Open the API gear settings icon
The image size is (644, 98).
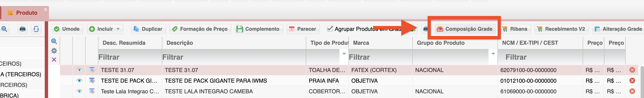(54, 51)
